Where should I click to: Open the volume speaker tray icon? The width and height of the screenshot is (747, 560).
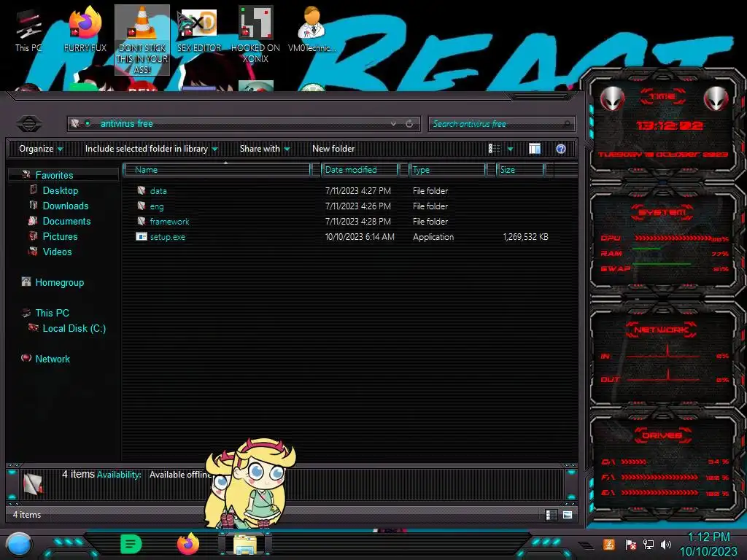[666, 545]
